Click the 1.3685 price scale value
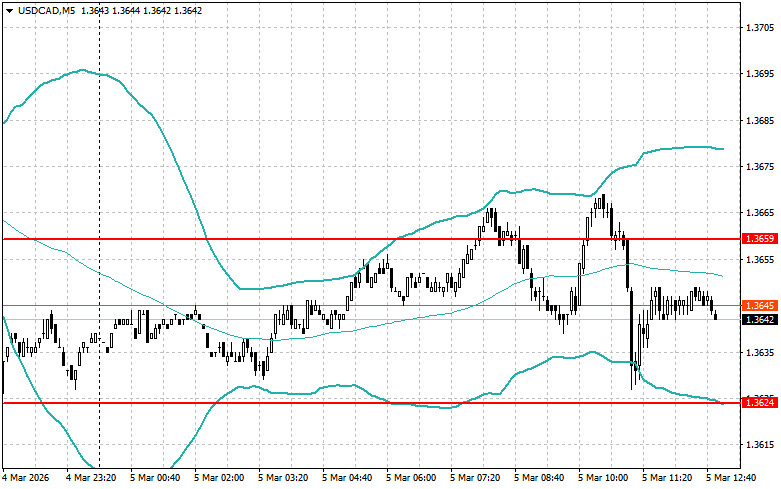This screenshot has height=489, width=781. (761, 121)
